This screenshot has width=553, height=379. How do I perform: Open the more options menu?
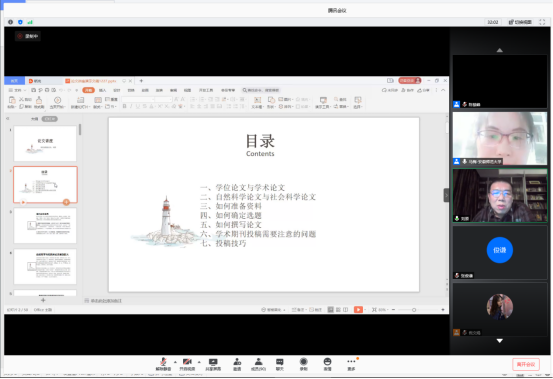(x=351, y=364)
